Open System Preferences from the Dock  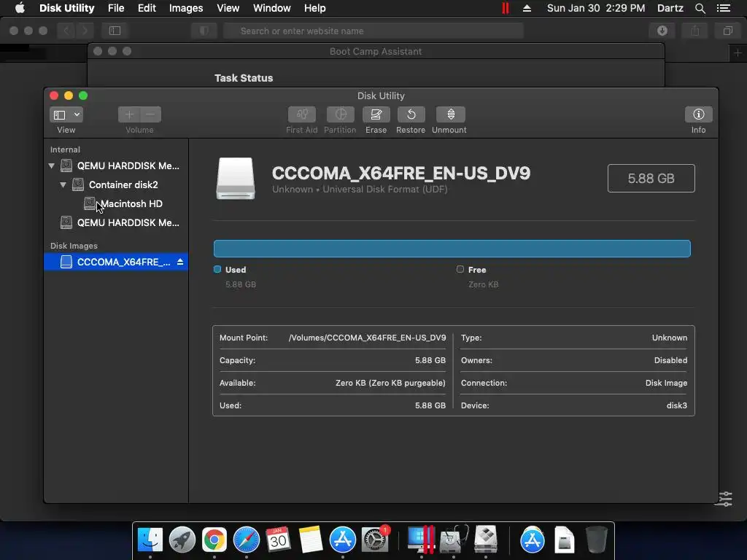tap(375, 540)
